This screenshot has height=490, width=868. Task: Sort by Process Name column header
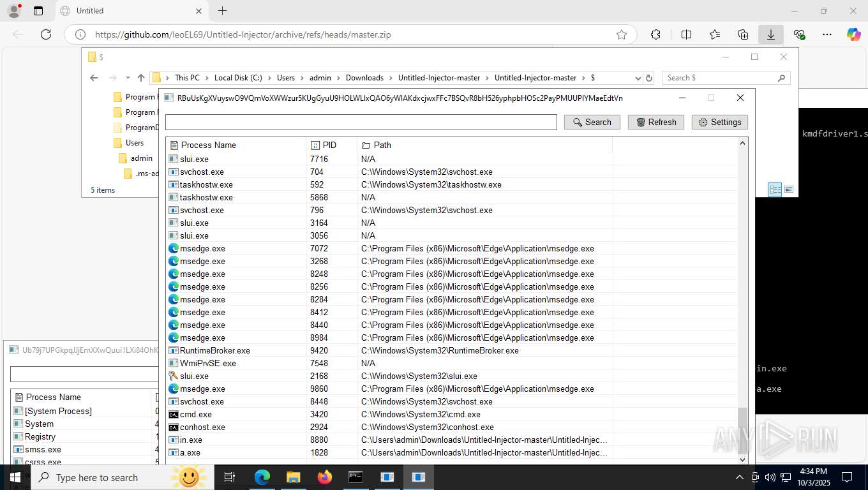[x=236, y=145]
